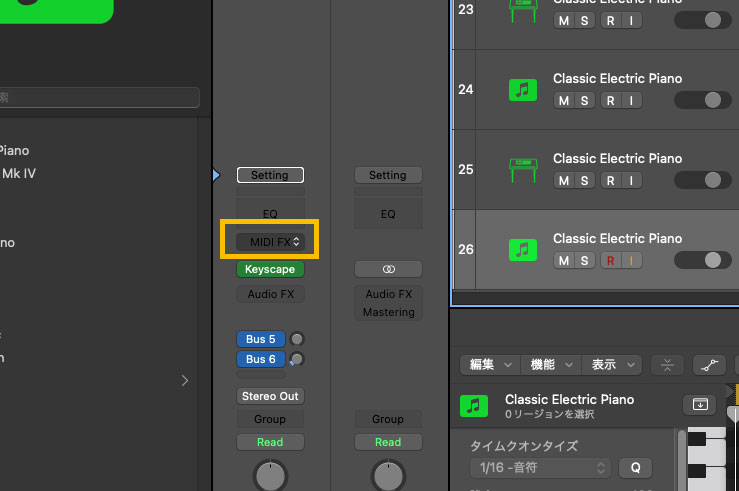Click track 23 volume slider
739x491 pixels.
click(x=702, y=20)
